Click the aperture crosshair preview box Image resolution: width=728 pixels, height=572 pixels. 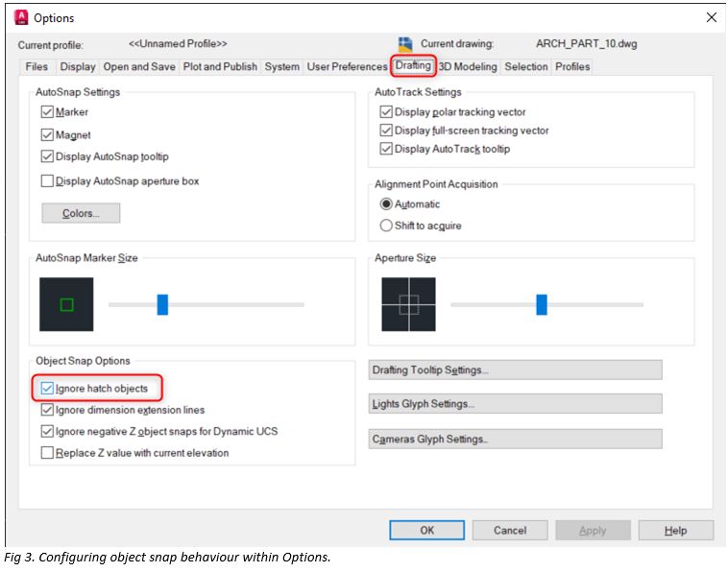point(408,304)
